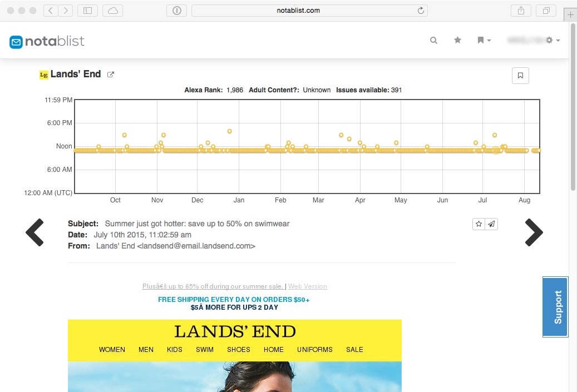The image size is (577, 392).
Task: Star this email issue
Action: (479, 224)
